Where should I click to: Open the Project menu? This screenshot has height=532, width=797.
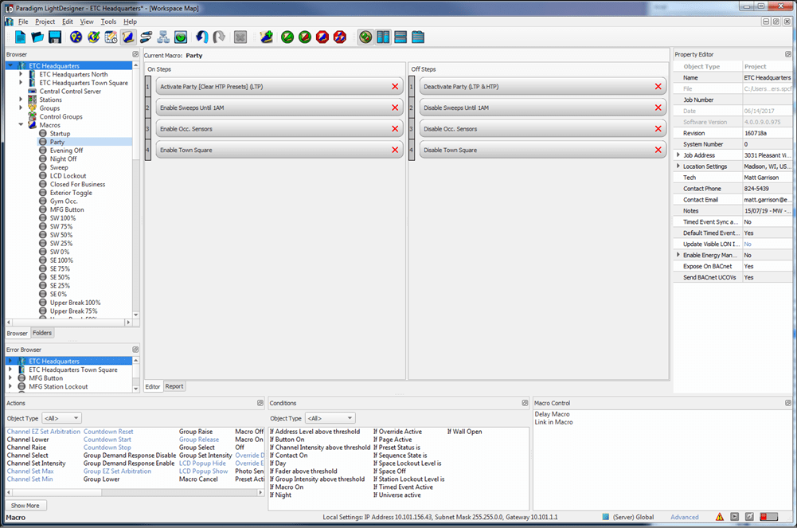coord(45,22)
